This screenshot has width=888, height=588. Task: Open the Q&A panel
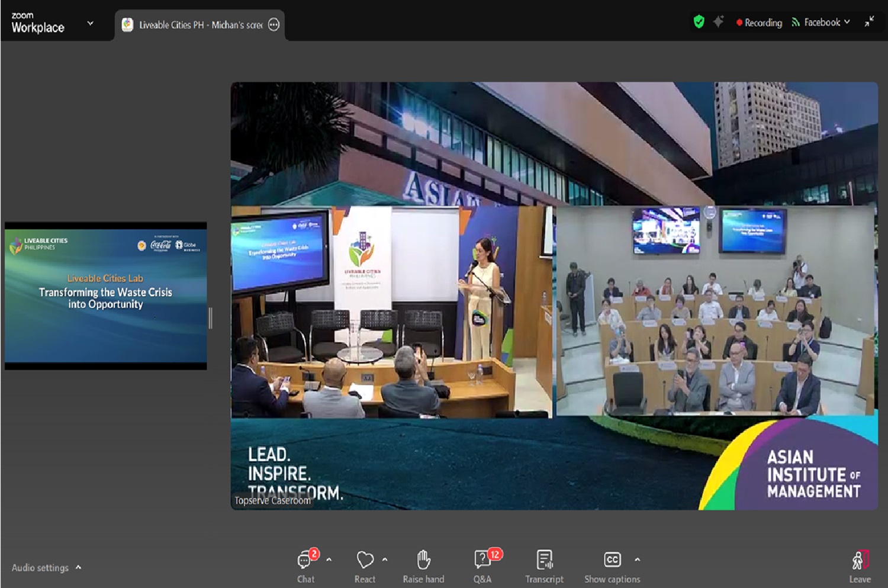coord(483,566)
